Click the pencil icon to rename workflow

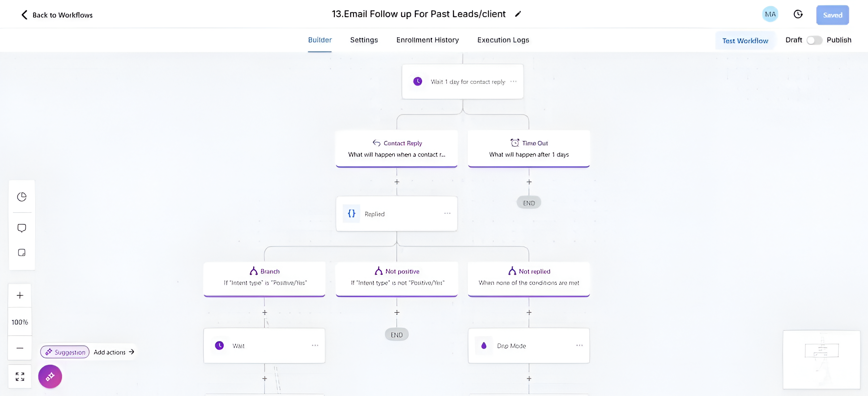518,14
